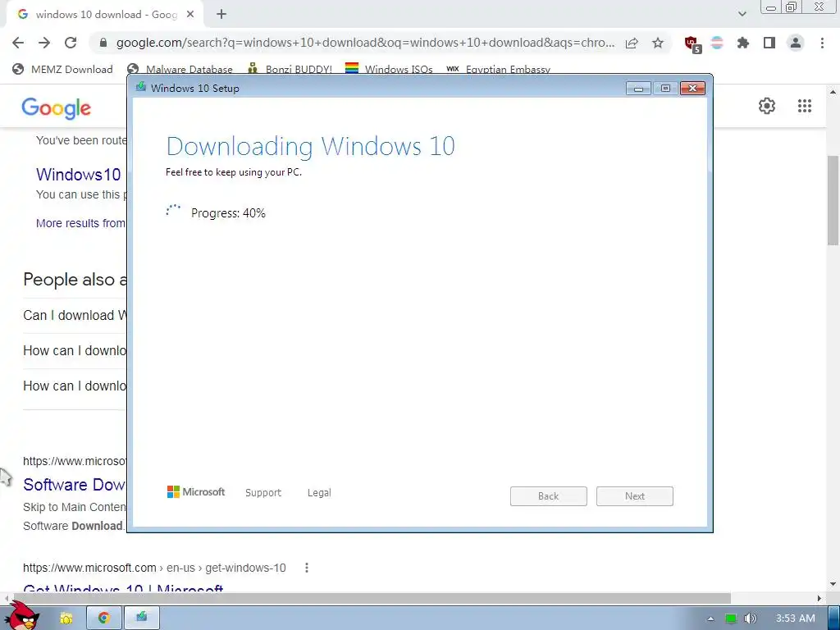This screenshot has height=630, width=840.
Task: Close the windows 10 download tab
Action: [x=190, y=15]
